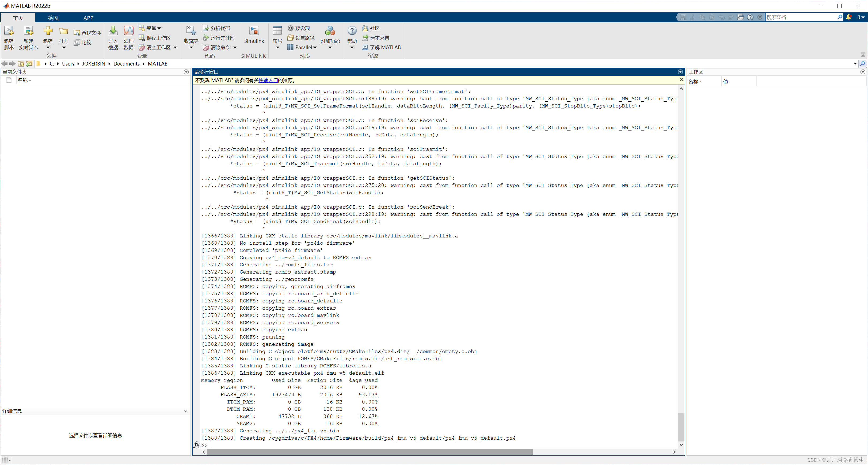868x465 pixels.
Task: Select the JOKERBIN path segment
Action: coord(94,64)
